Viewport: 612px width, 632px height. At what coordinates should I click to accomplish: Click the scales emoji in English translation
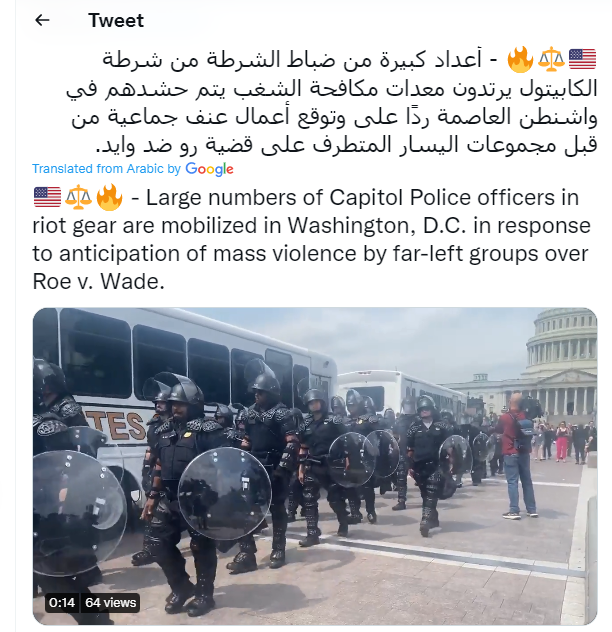tap(78, 198)
